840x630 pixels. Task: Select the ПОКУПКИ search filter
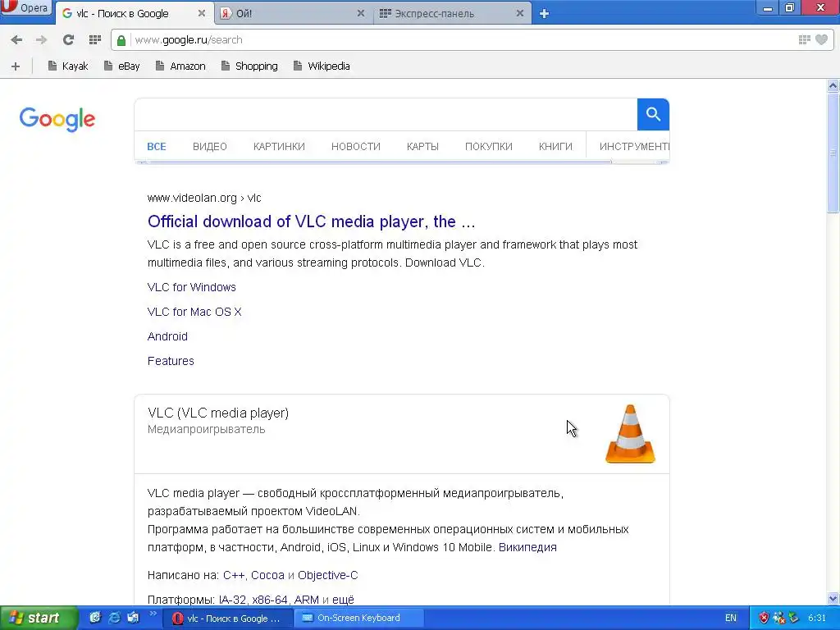tap(489, 146)
